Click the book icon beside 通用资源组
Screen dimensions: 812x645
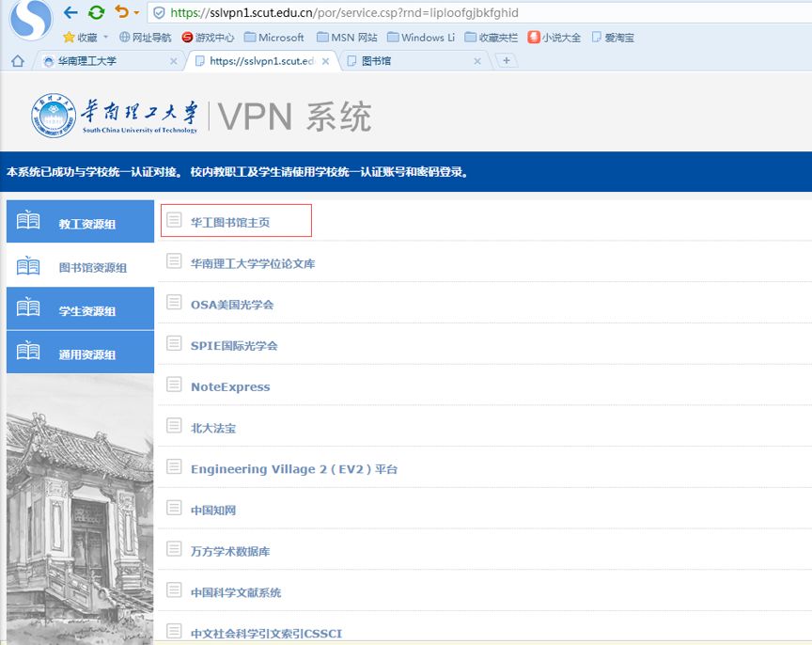(x=28, y=351)
